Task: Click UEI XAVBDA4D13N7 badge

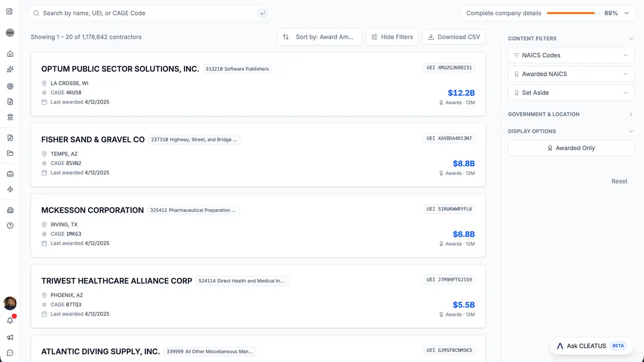Action: [x=449, y=138]
